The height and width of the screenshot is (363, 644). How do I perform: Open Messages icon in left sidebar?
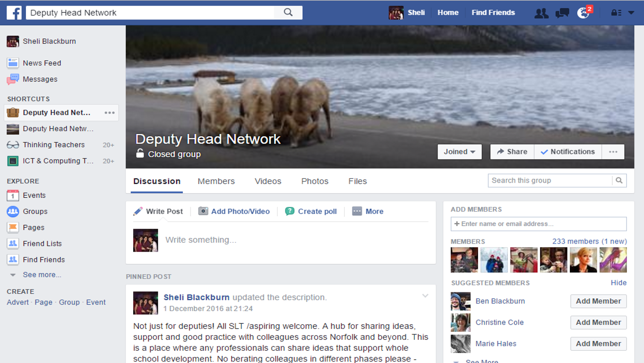click(13, 79)
